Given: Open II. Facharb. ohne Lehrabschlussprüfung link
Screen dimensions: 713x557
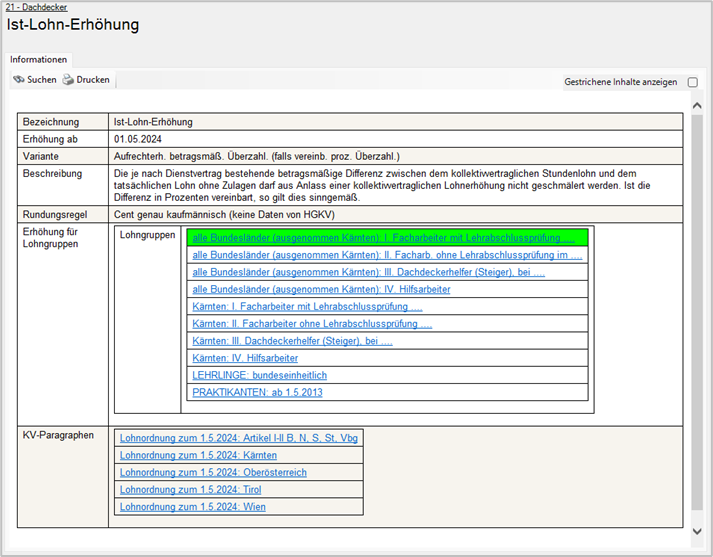Looking at the screenshot, I should (387, 255).
